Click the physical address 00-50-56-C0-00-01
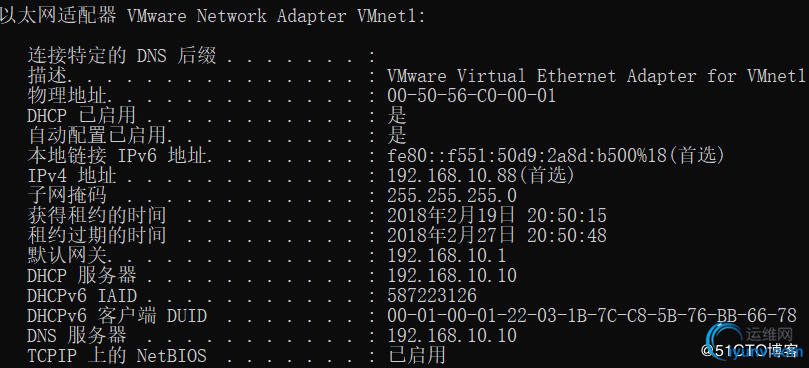The height and width of the screenshot is (368, 809). 472,95
